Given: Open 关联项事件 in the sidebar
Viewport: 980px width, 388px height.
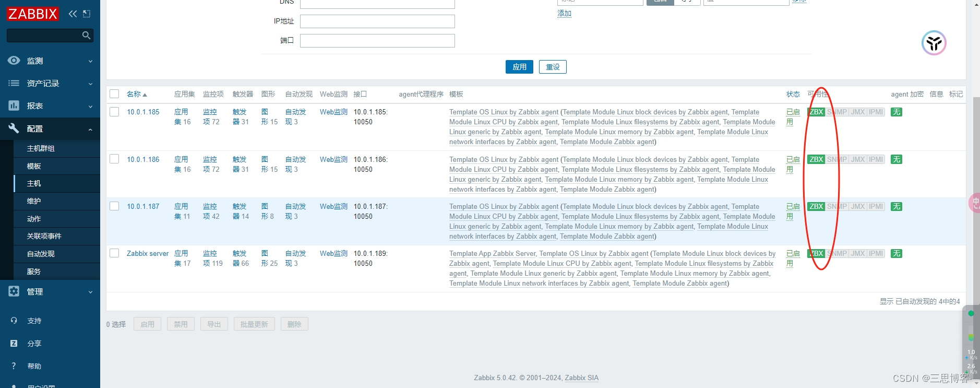Looking at the screenshot, I should point(44,236).
